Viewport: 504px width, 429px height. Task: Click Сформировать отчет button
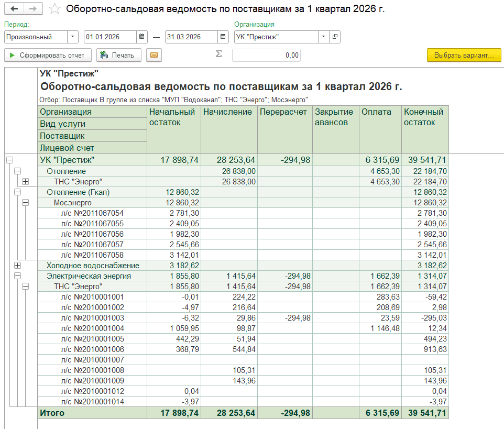(x=48, y=55)
